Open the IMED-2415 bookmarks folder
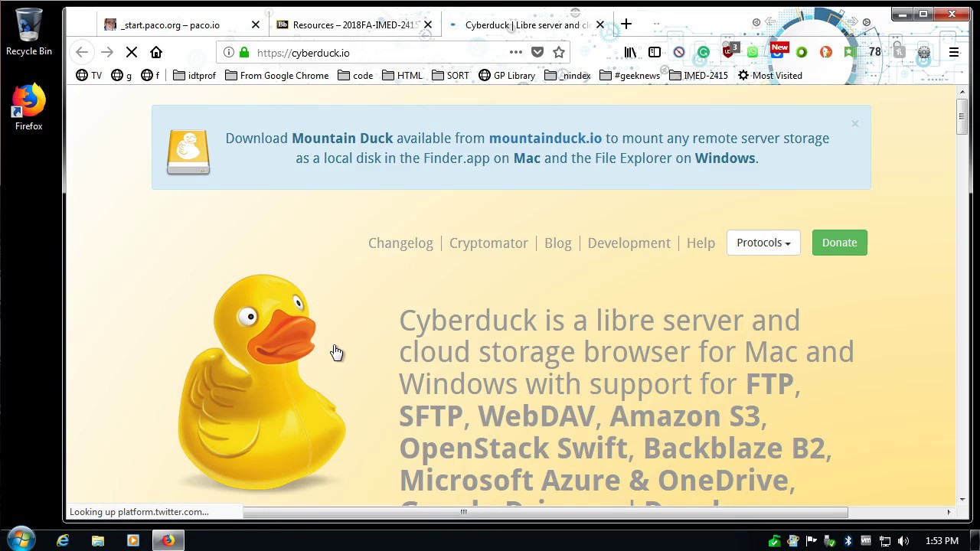The width and height of the screenshot is (980, 551). pyautogui.click(x=698, y=75)
